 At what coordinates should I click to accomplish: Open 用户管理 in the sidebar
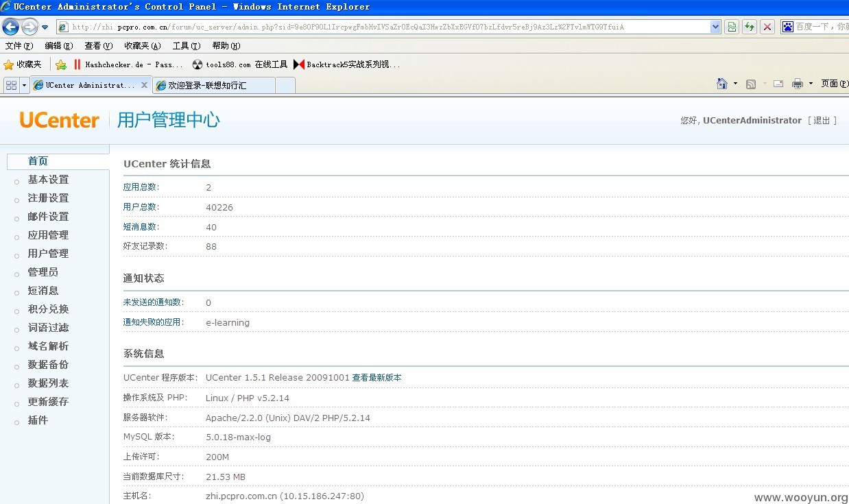click(x=48, y=254)
